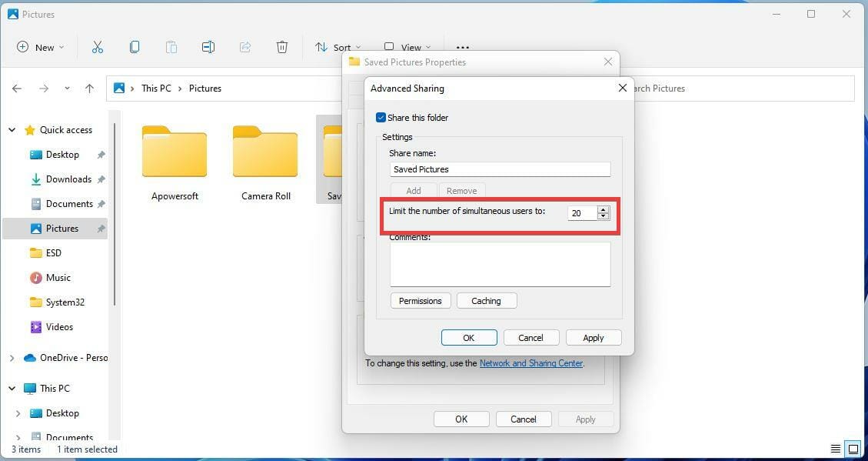The image size is (868, 461).
Task: Select Videos in navigation pane
Action: click(x=58, y=327)
